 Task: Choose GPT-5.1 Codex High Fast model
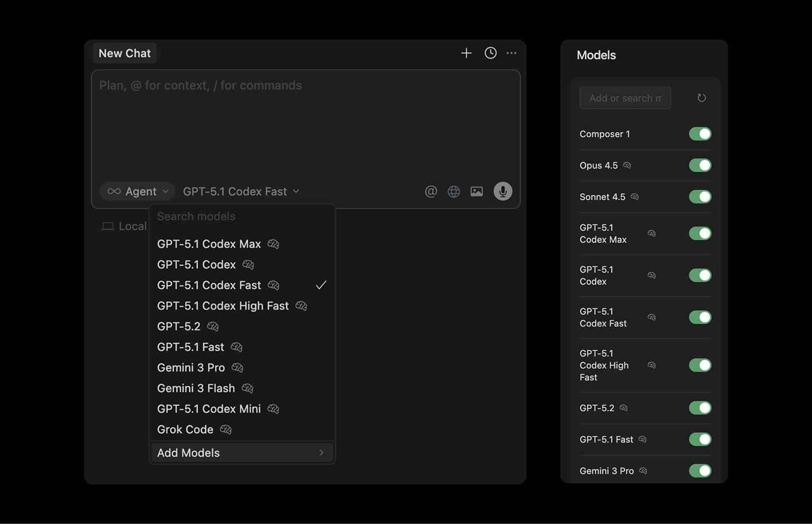point(242,306)
